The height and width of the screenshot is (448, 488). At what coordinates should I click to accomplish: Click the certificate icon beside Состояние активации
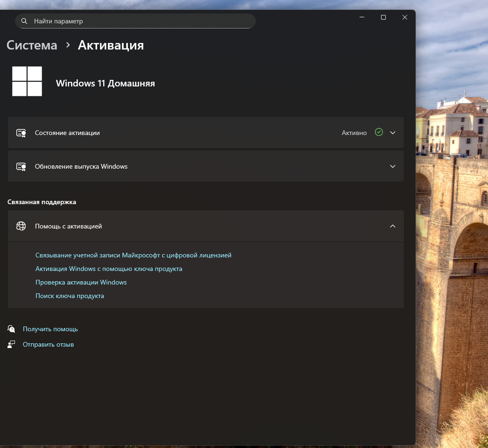pyautogui.click(x=21, y=133)
